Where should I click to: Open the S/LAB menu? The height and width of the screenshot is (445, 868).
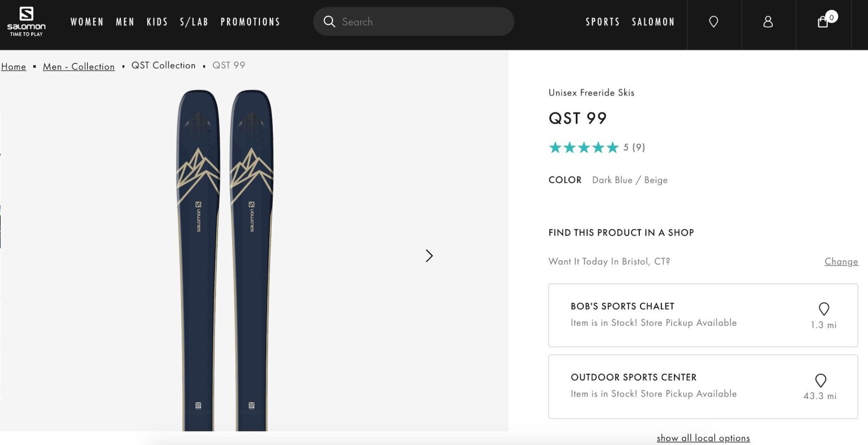coord(194,22)
